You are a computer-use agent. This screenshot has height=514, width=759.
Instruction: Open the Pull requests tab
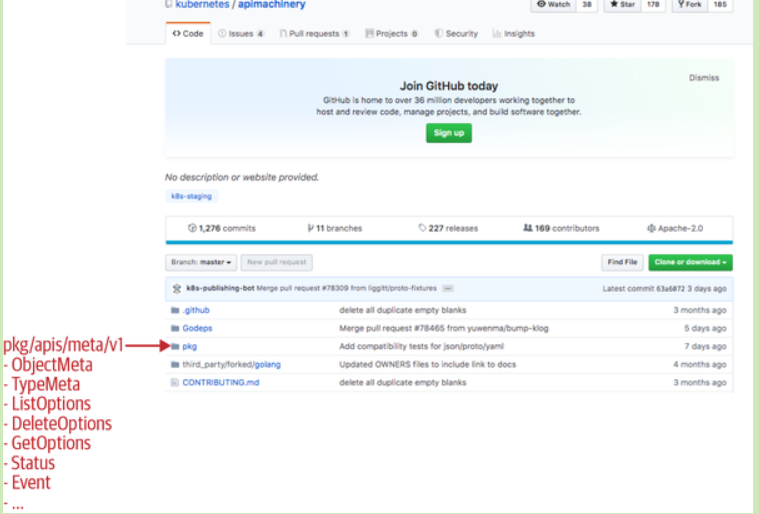(314, 33)
